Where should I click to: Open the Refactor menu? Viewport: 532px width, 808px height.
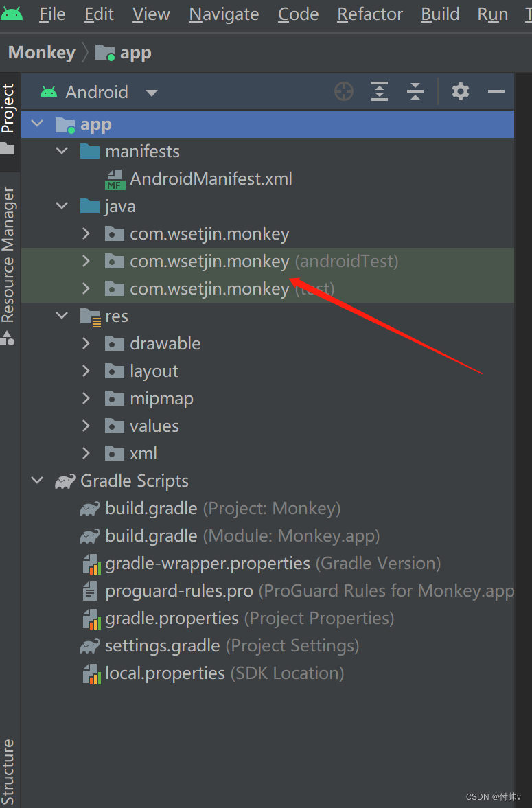point(370,14)
